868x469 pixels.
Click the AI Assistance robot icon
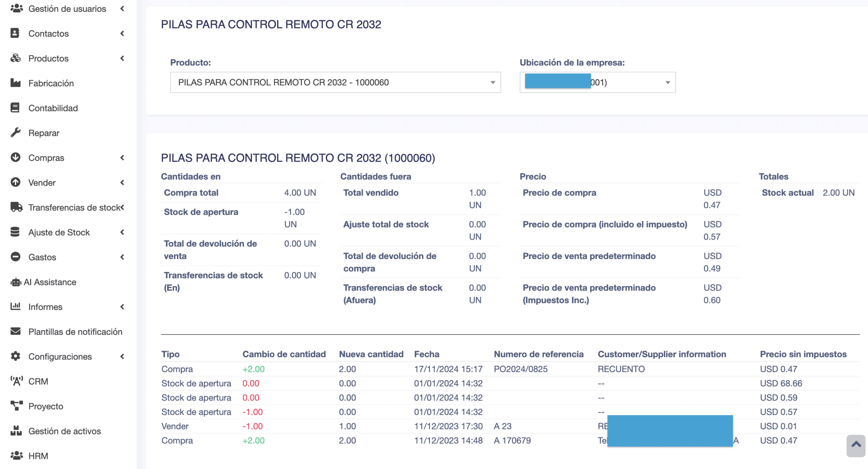tap(16, 282)
